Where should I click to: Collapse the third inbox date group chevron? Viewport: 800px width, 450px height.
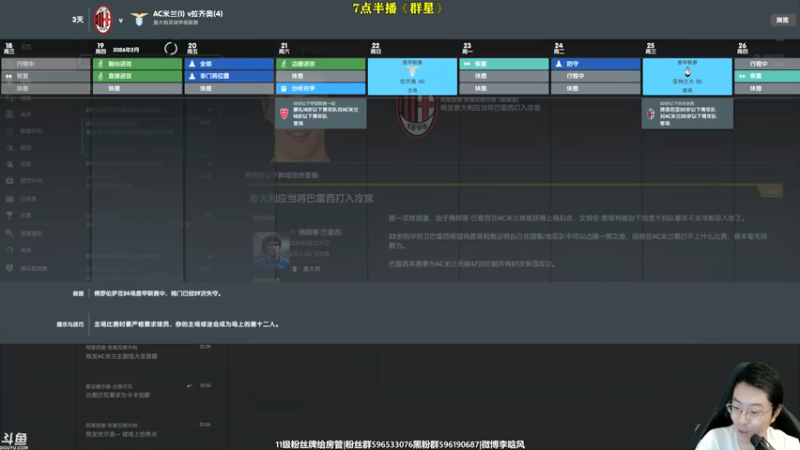click(210, 256)
